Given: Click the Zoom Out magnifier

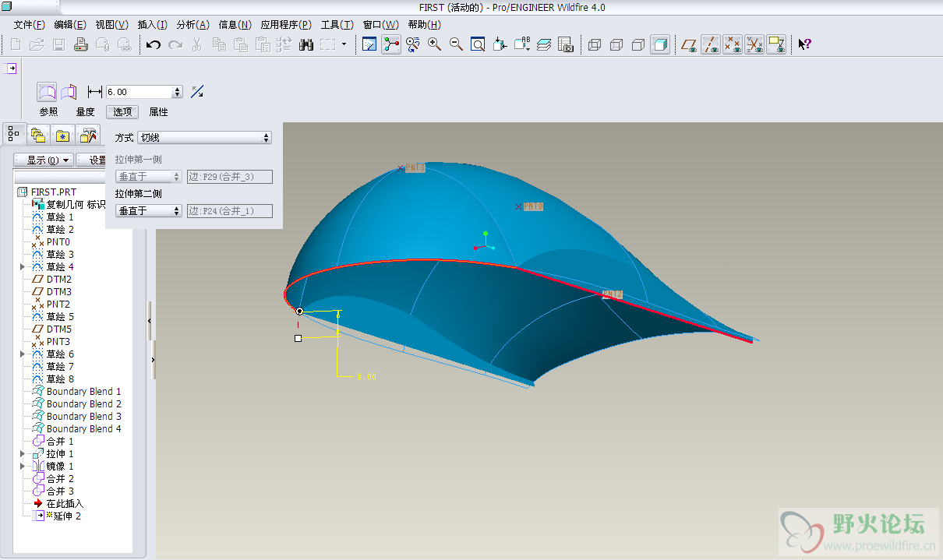Looking at the screenshot, I should [457, 44].
